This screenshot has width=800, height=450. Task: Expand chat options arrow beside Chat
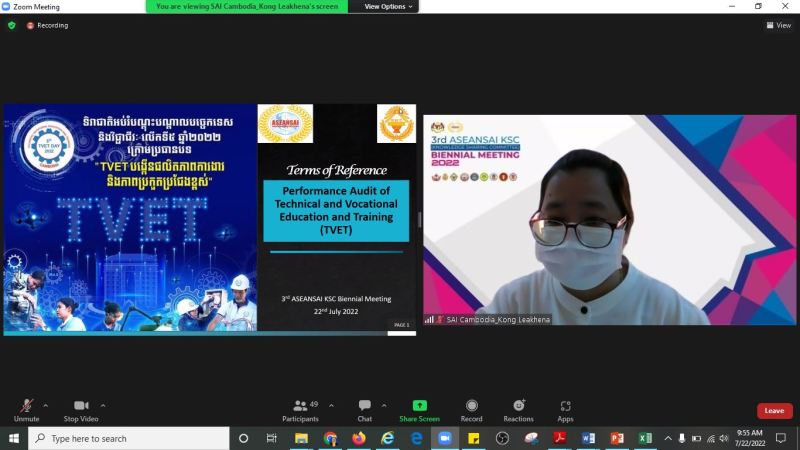pos(383,405)
